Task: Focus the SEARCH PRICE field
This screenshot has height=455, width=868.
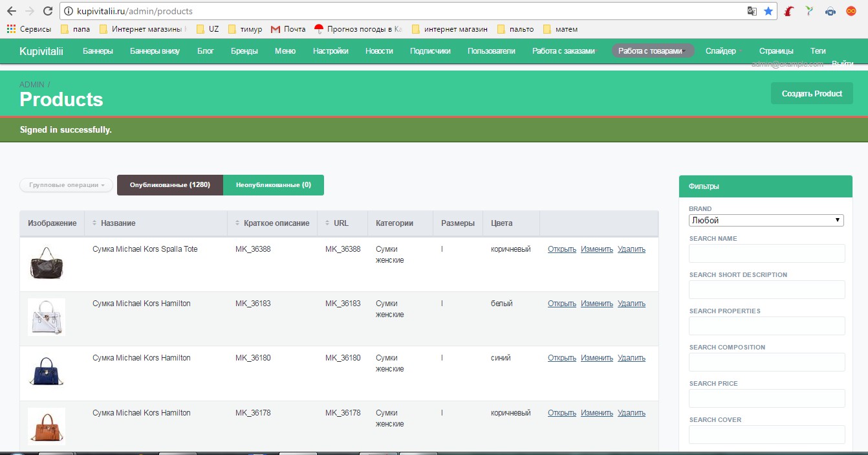Action: [x=767, y=399]
